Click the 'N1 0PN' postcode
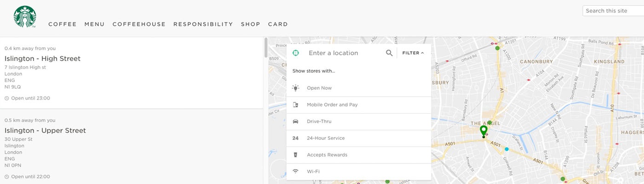 click(x=13, y=165)
